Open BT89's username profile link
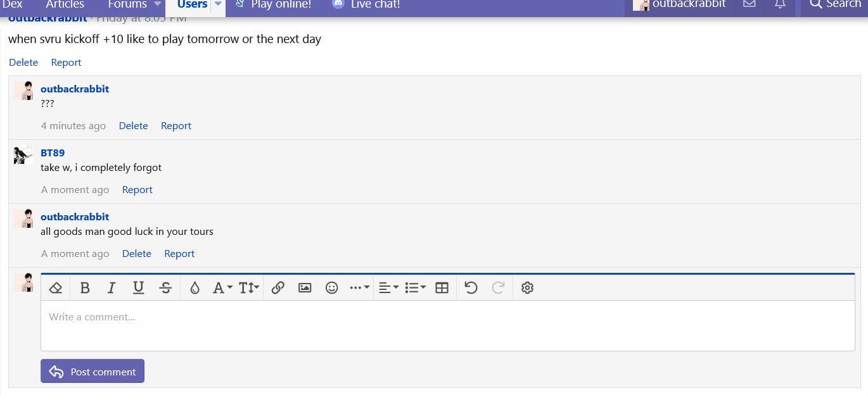This screenshot has width=868, height=395. [x=53, y=153]
